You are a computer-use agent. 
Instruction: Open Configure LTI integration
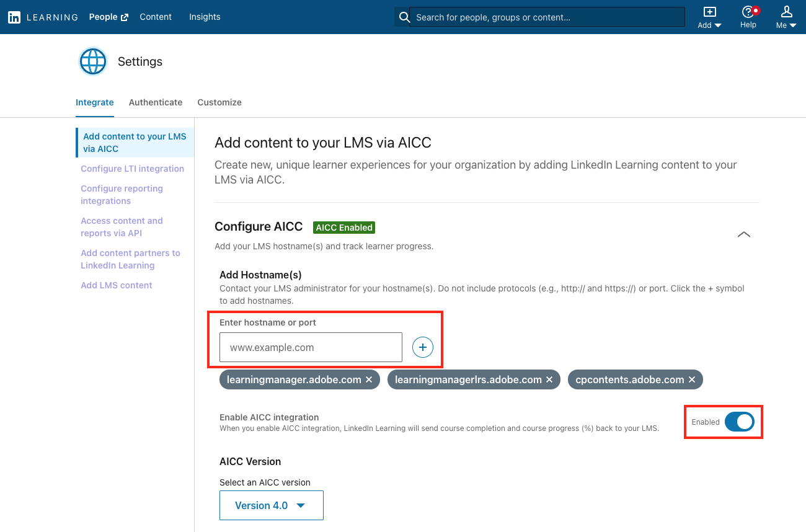coord(133,169)
